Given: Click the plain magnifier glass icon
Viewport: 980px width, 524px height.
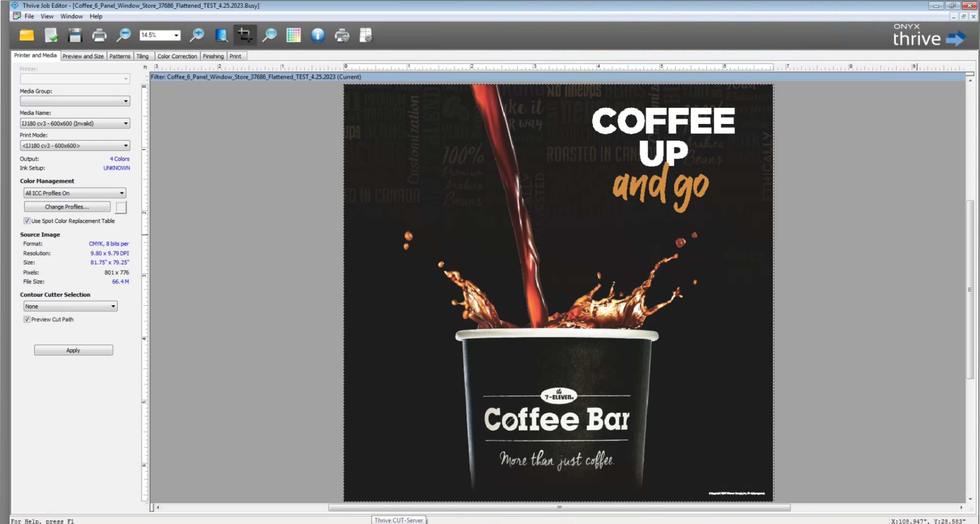Looking at the screenshot, I should [269, 35].
